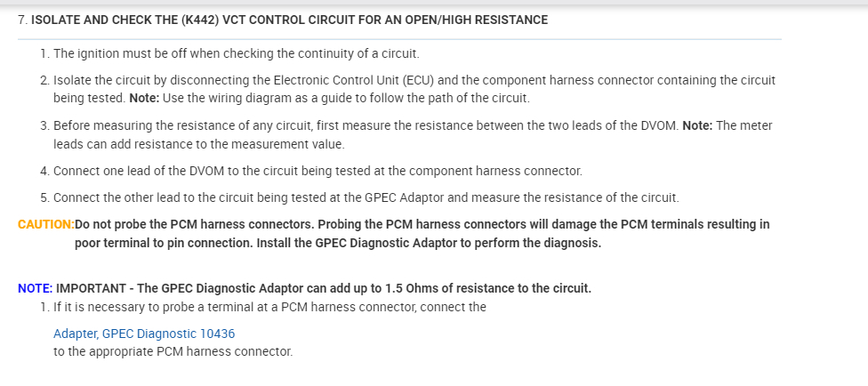Click the "IMPORTANT - The GPEC Diagnostic Adaptor" note text
Viewport: 868px width, 386px height.
click(x=323, y=288)
